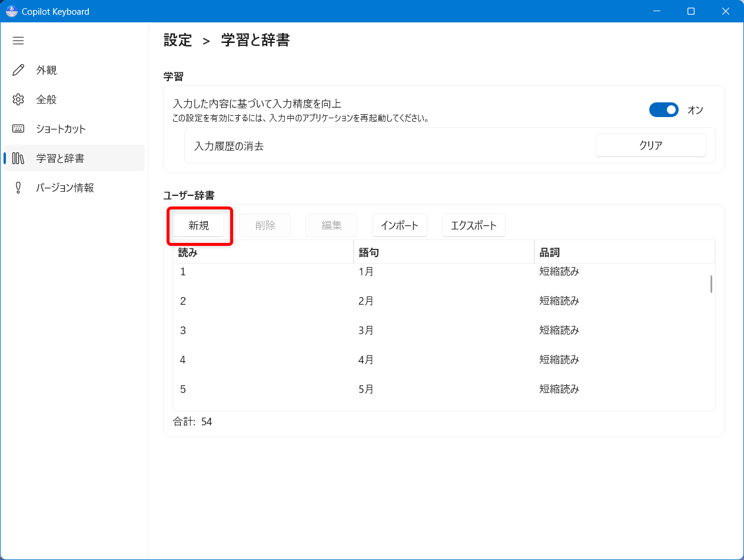This screenshot has width=744, height=560.
Task: Sort by the 読み column header
Action: [263, 252]
